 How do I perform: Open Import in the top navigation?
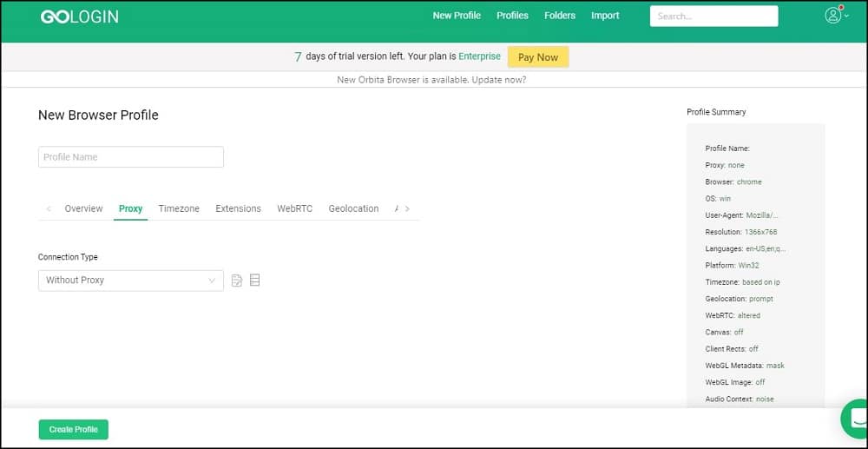tap(605, 16)
